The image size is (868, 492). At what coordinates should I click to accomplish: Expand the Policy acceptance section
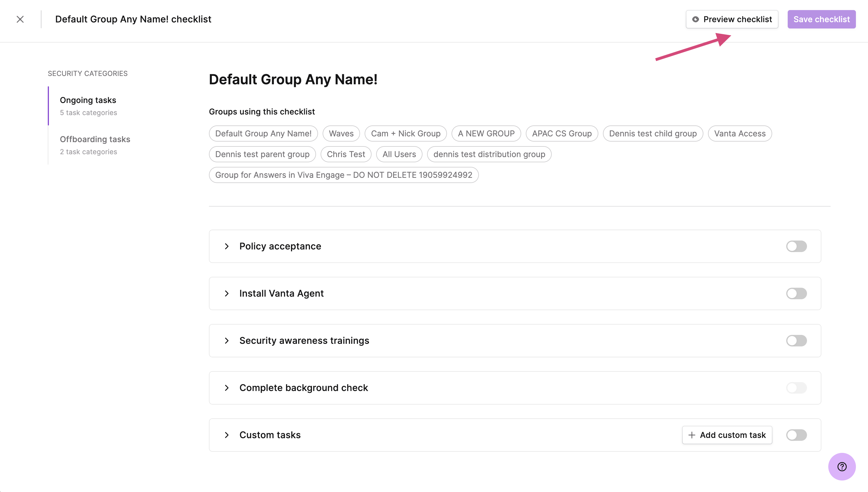pos(227,246)
